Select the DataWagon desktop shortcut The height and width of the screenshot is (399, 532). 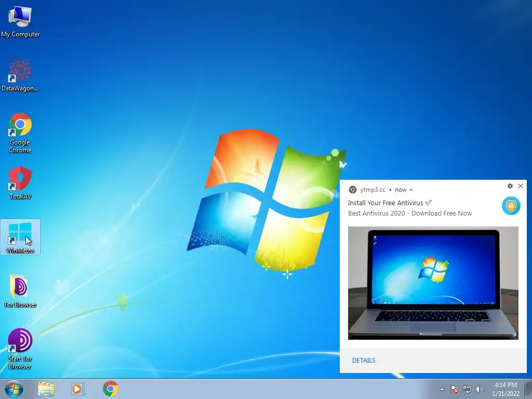20,75
